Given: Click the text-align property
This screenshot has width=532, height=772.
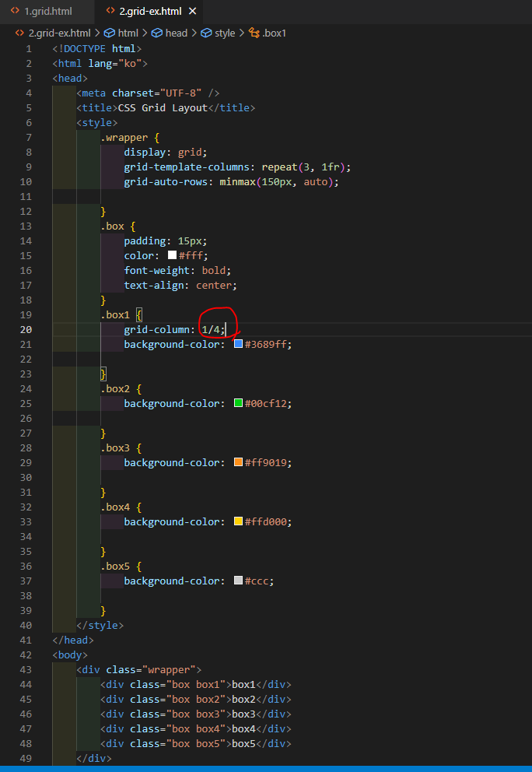Looking at the screenshot, I should (x=154, y=285).
